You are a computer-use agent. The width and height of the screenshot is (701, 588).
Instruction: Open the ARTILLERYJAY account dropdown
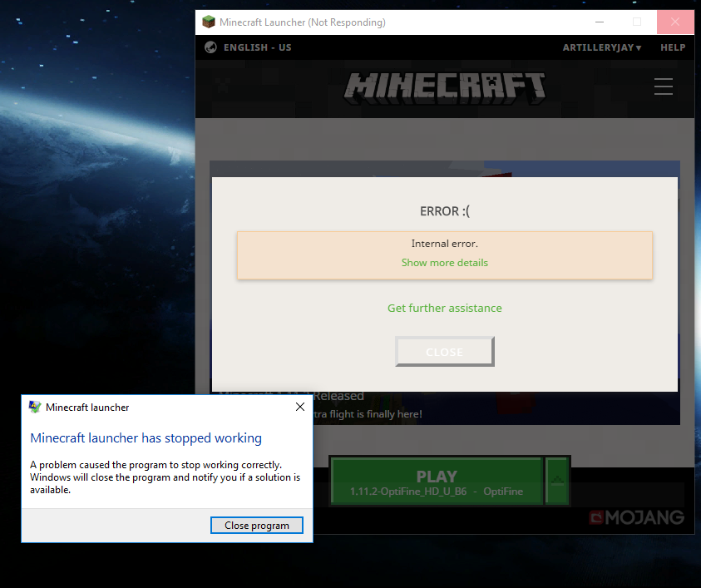tap(602, 47)
